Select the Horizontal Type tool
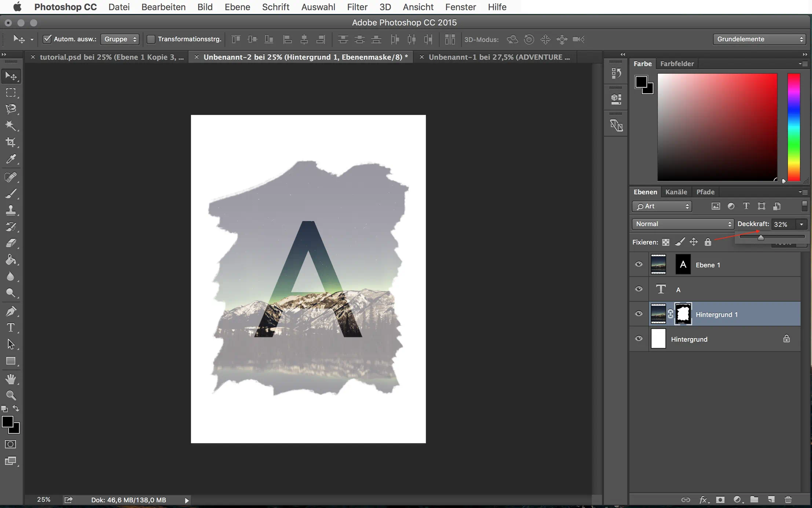This screenshot has width=812, height=508. tap(11, 327)
